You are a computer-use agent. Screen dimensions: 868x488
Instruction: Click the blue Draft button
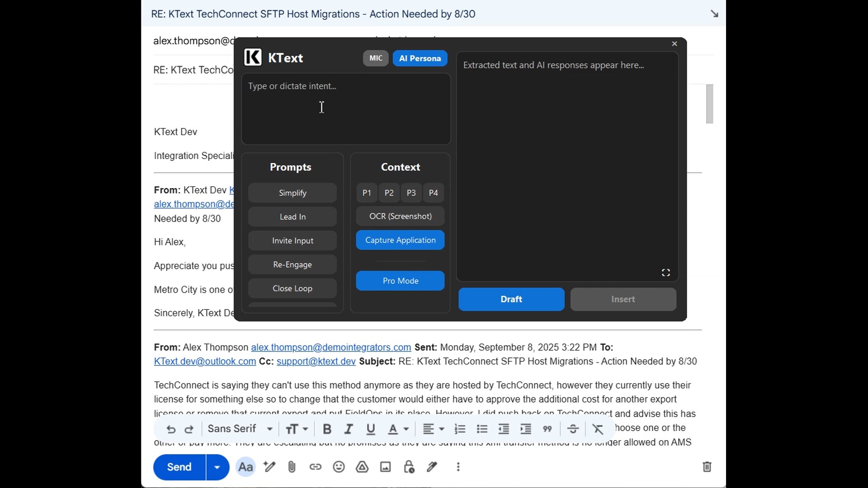click(511, 299)
